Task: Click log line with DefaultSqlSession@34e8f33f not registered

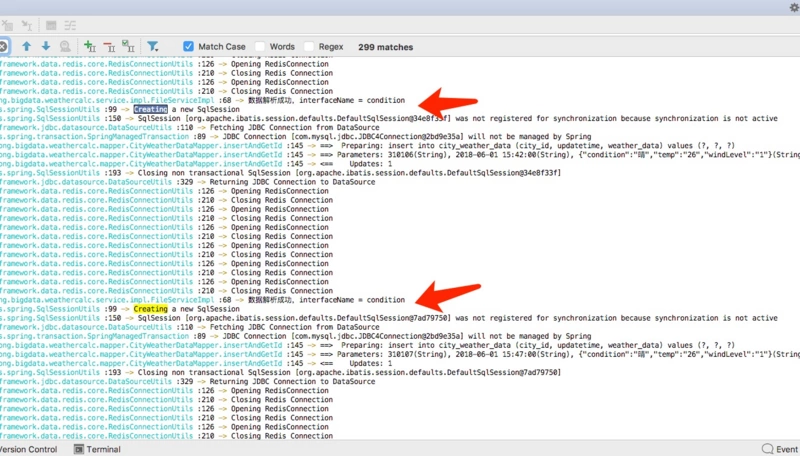Action: [389, 118]
